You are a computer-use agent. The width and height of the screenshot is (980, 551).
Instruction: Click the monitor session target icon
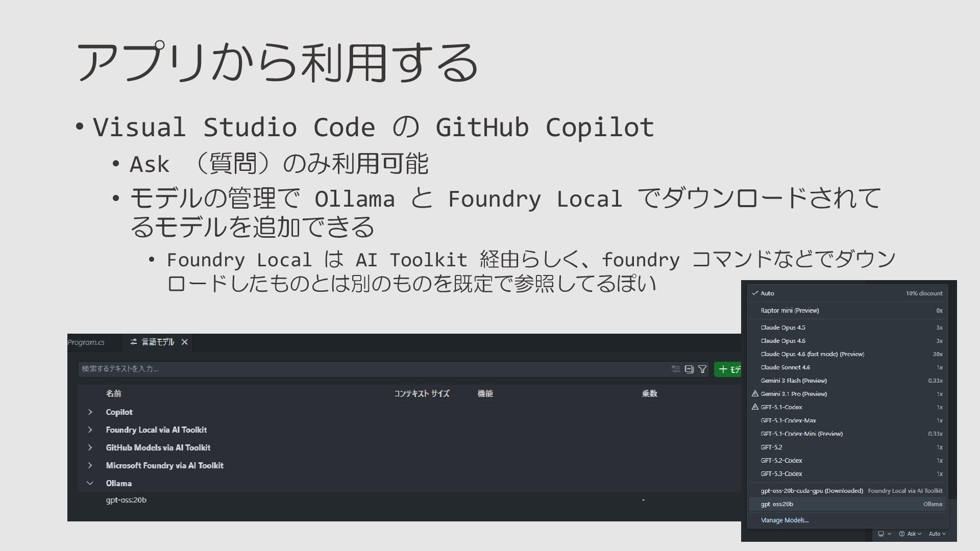pyautogui.click(x=881, y=534)
